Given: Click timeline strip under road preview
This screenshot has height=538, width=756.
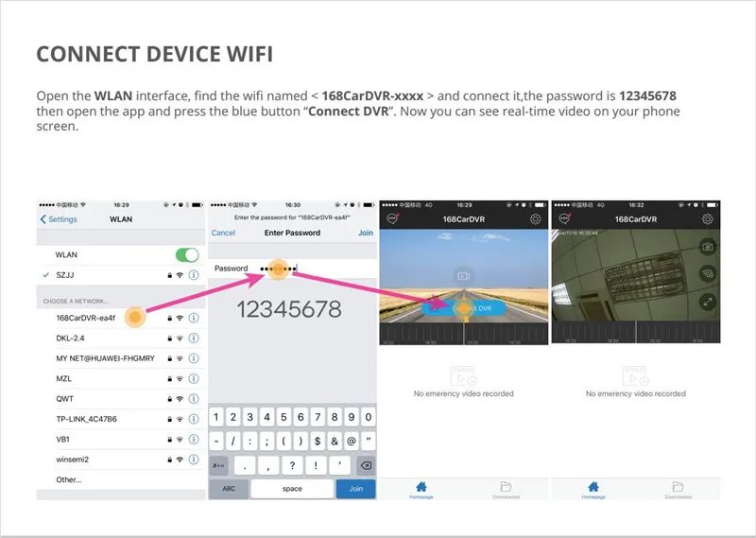Looking at the screenshot, I should [464, 334].
